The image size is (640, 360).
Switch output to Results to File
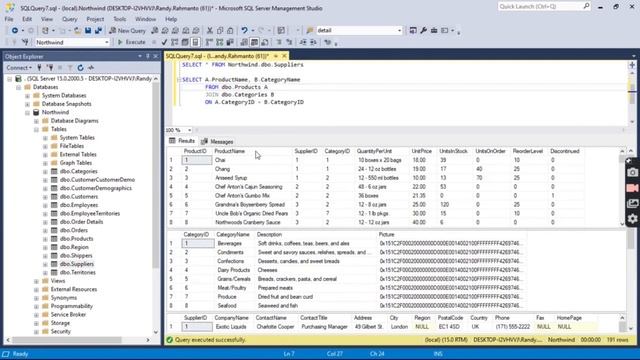point(264,42)
